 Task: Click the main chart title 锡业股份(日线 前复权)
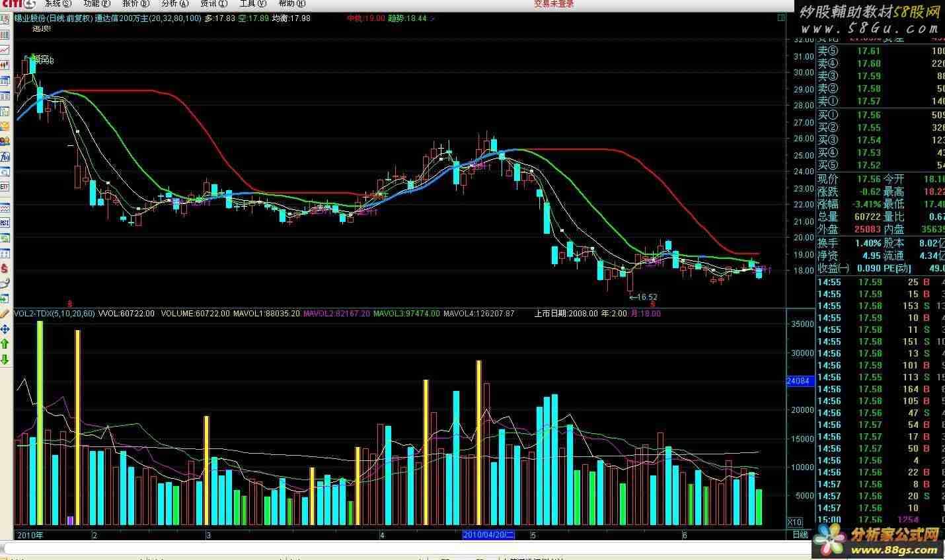pyautogui.click(x=54, y=18)
